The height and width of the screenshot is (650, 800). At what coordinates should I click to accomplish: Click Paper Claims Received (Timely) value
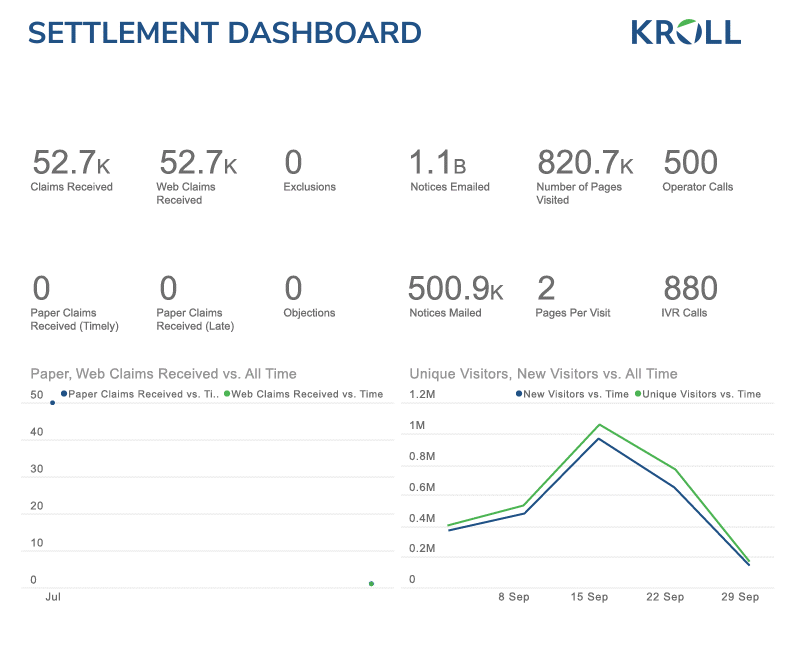[x=41, y=288]
